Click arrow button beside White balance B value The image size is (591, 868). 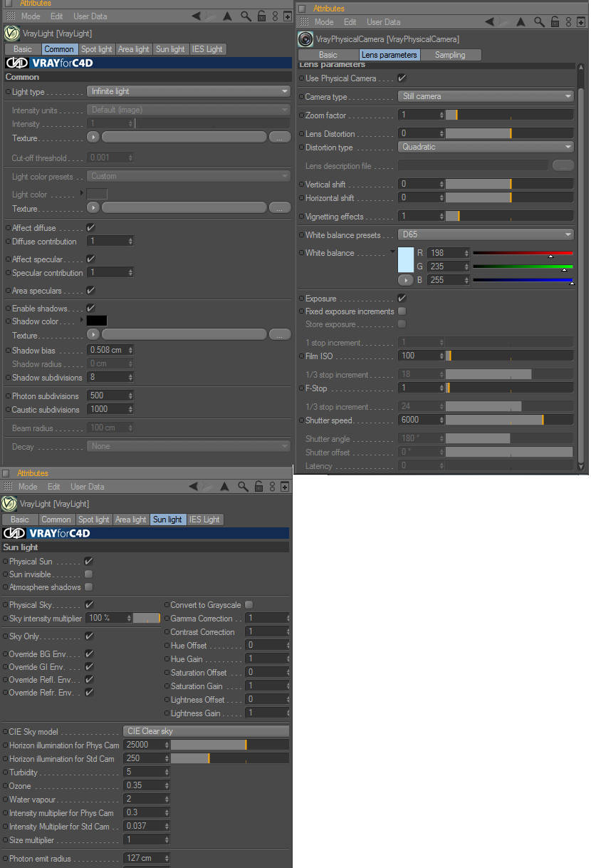pos(405,280)
